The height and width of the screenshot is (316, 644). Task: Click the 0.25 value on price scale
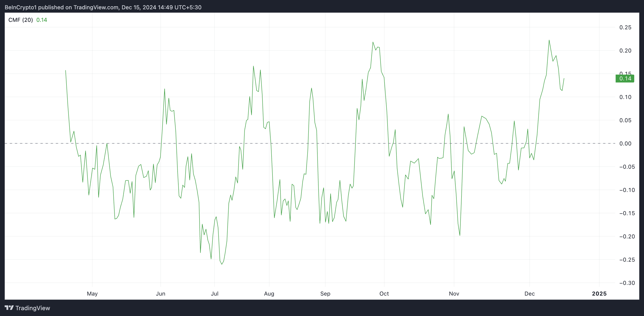point(625,27)
